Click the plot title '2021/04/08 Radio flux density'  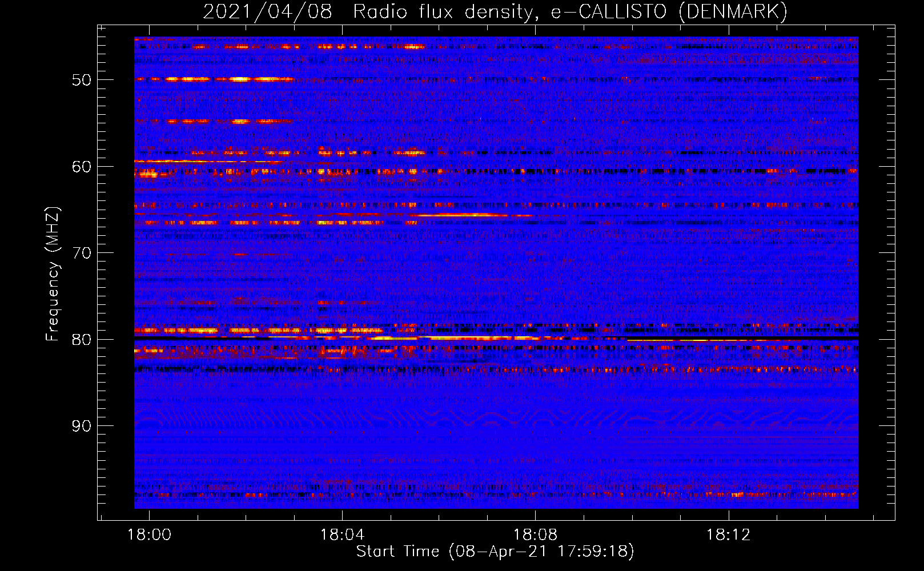pos(495,11)
